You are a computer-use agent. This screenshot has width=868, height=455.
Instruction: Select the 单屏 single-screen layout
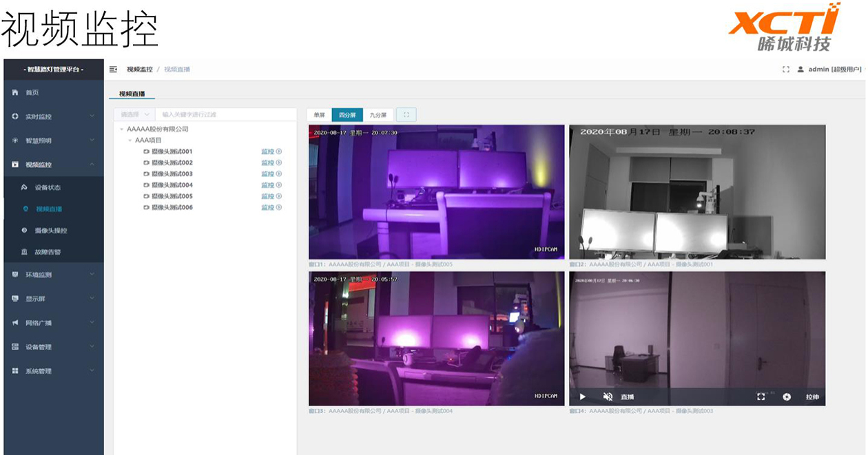point(319,115)
